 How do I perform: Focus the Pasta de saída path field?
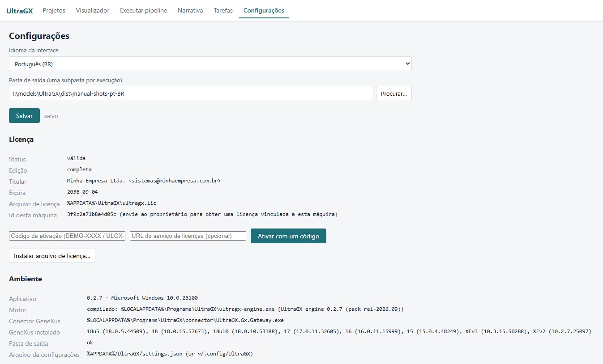point(191,93)
